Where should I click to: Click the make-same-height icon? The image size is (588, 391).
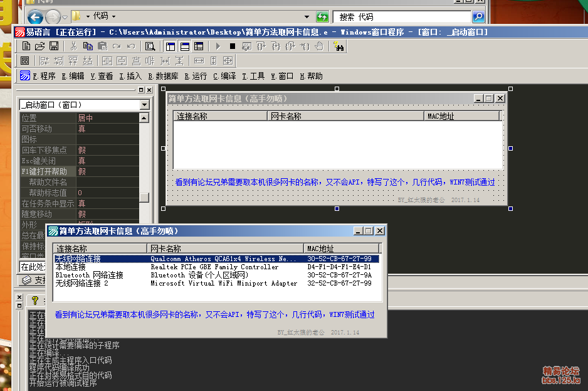pyautogui.click(x=213, y=60)
